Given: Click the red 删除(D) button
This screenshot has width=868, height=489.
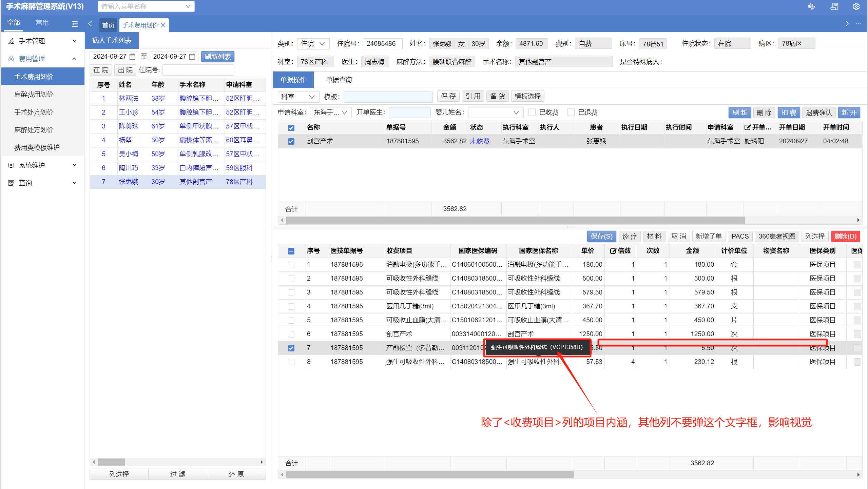Looking at the screenshot, I should click(x=845, y=236).
